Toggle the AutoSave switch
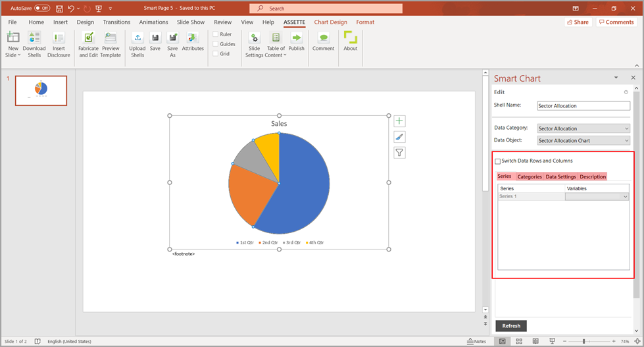This screenshot has height=347, width=644. [x=42, y=8]
